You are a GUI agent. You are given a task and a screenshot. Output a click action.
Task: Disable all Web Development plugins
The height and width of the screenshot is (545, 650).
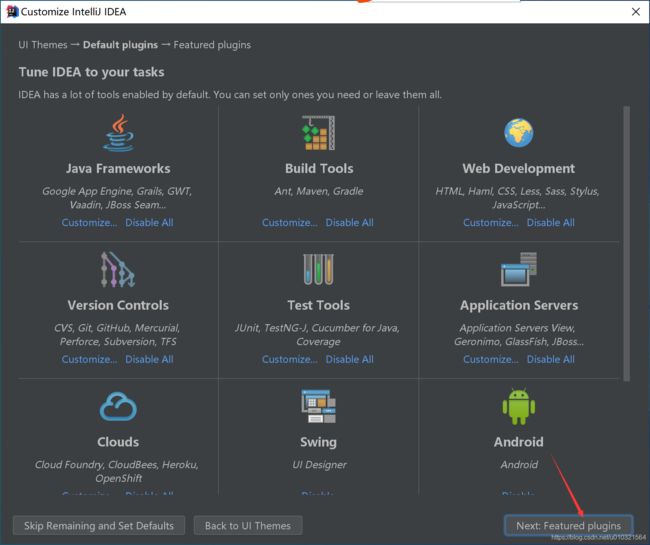pyautogui.click(x=551, y=223)
